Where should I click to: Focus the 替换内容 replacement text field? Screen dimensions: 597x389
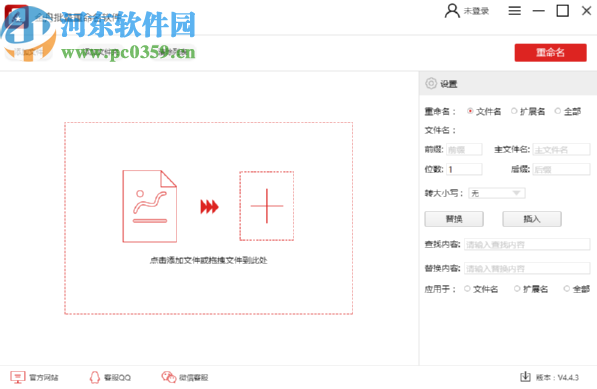(527, 268)
